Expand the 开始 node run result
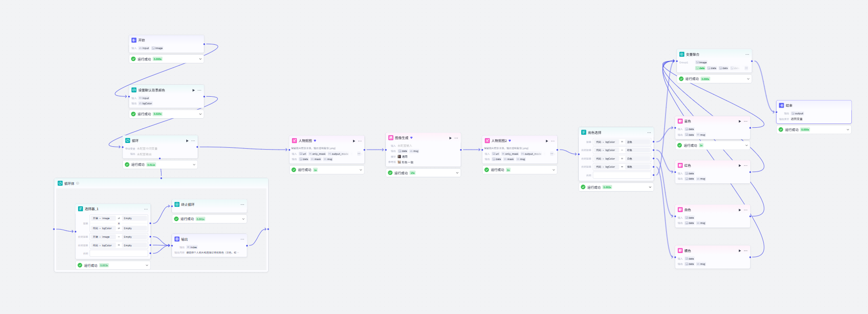Viewport: 868px width, 314px height. [200, 59]
